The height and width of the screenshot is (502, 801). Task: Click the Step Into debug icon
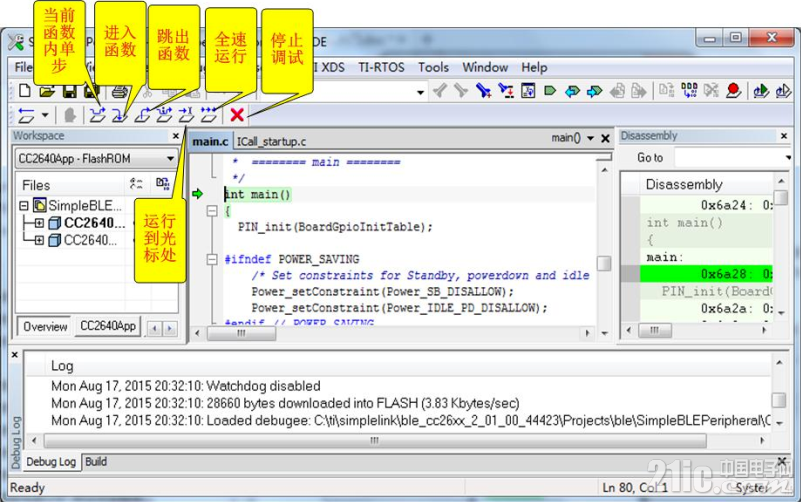pyautogui.click(x=119, y=115)
